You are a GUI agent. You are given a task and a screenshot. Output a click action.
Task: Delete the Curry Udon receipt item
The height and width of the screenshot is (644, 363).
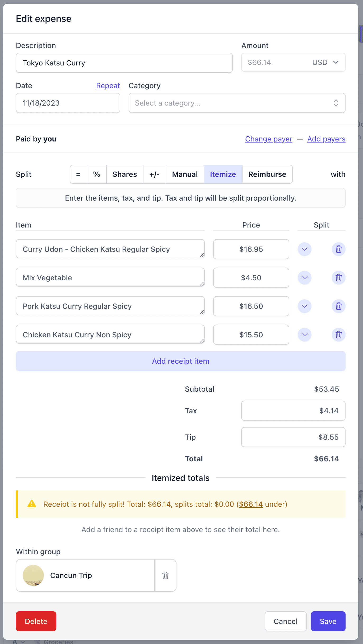point(338,249)
